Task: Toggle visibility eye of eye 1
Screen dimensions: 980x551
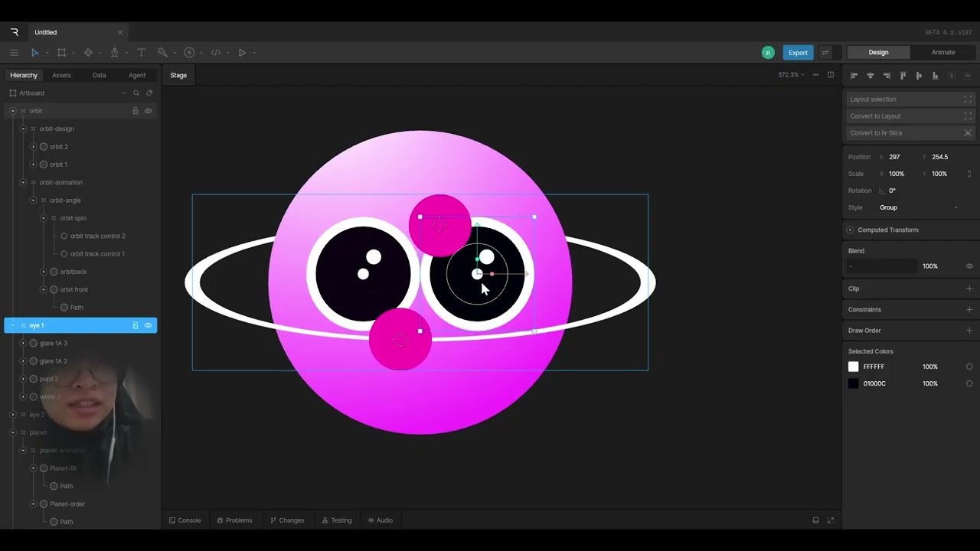Action: tap(149, 325)
